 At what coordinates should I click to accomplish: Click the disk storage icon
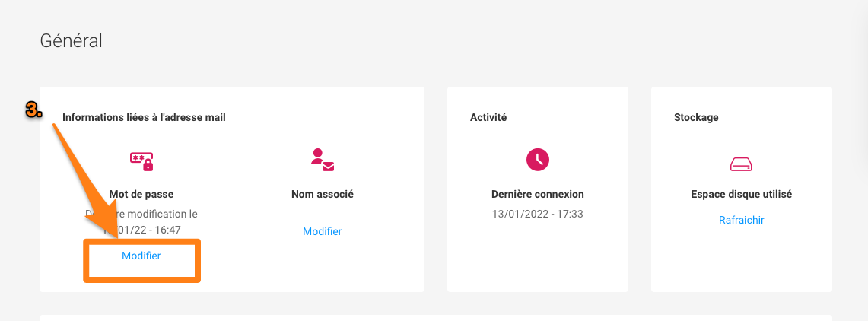(741, 164)
